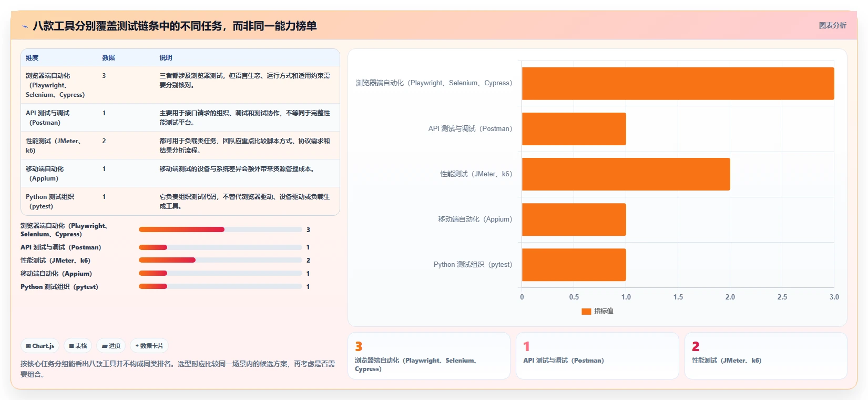The width and height of the screenshot is (868, 400).
Task: Click the description starting 移动端测试的设备与系统差异
Action: pyautogui.click(x=237, y=169)
